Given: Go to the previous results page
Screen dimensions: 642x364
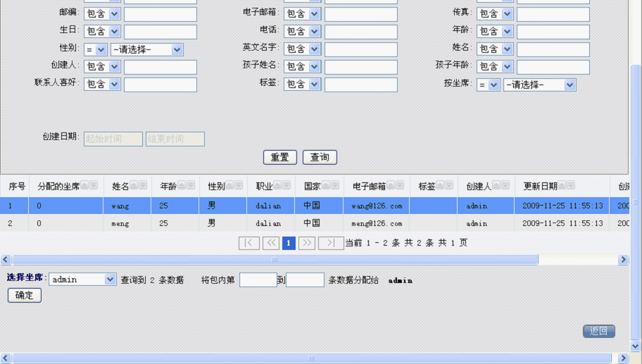Looking at the screenshot, I should [x=271, y=243].
